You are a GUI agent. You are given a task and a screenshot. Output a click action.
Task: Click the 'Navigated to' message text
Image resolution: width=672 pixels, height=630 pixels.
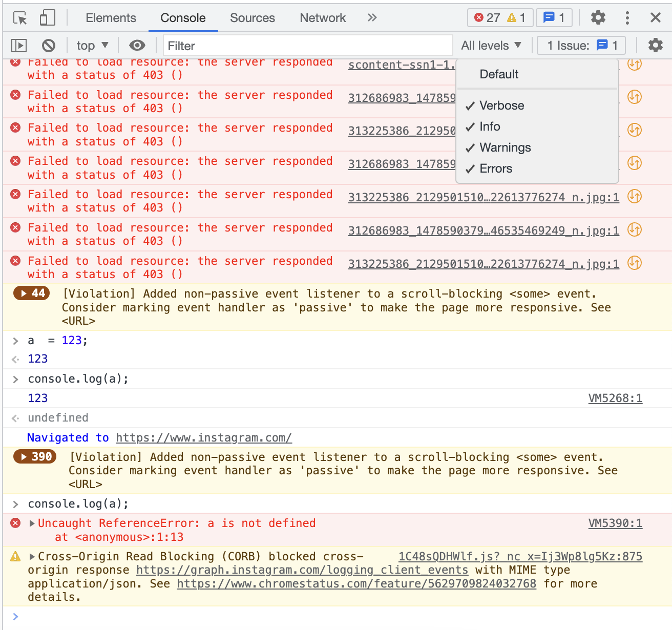(x=68, y=438)
